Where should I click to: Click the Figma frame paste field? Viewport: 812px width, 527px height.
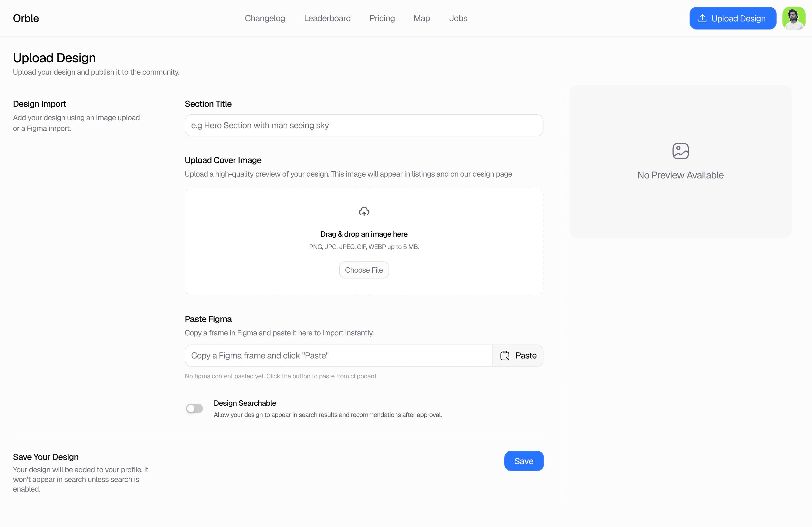339,356
